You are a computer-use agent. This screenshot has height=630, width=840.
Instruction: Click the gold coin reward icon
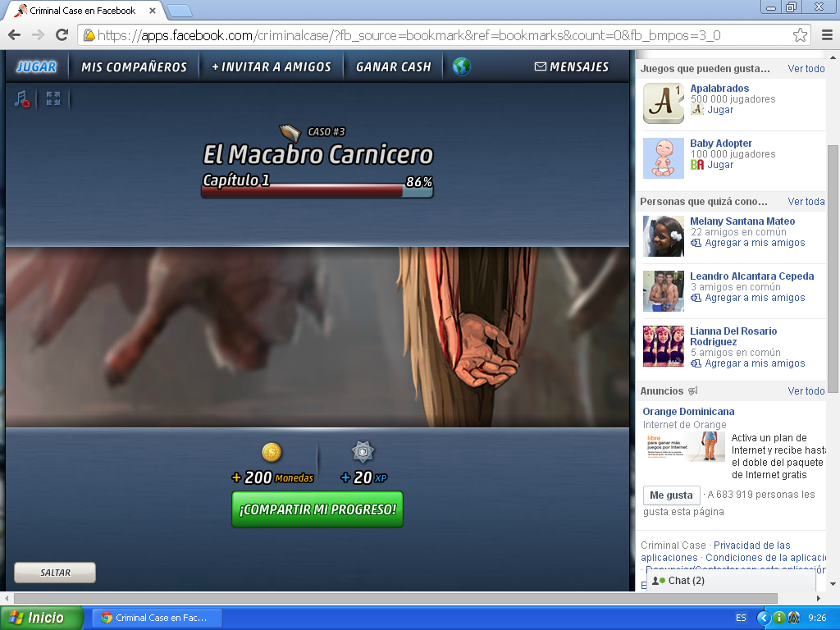click(272, 453)
